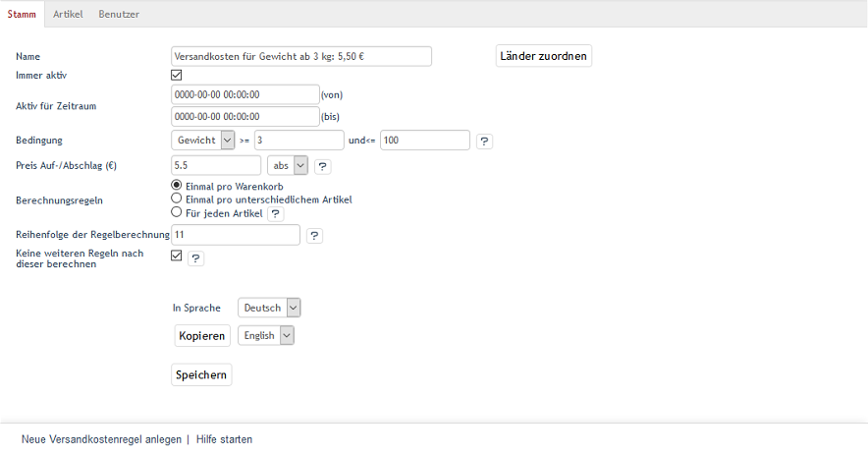Show help for Reihenfolge der Regelberechnung
The height and width of the screenshot is (456, 868).
(x=314, y=236)
